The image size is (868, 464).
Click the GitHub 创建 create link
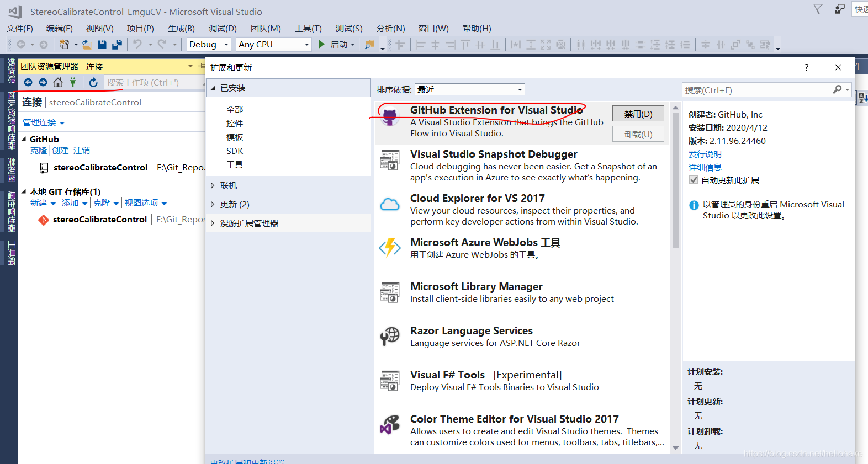[60, 151]
